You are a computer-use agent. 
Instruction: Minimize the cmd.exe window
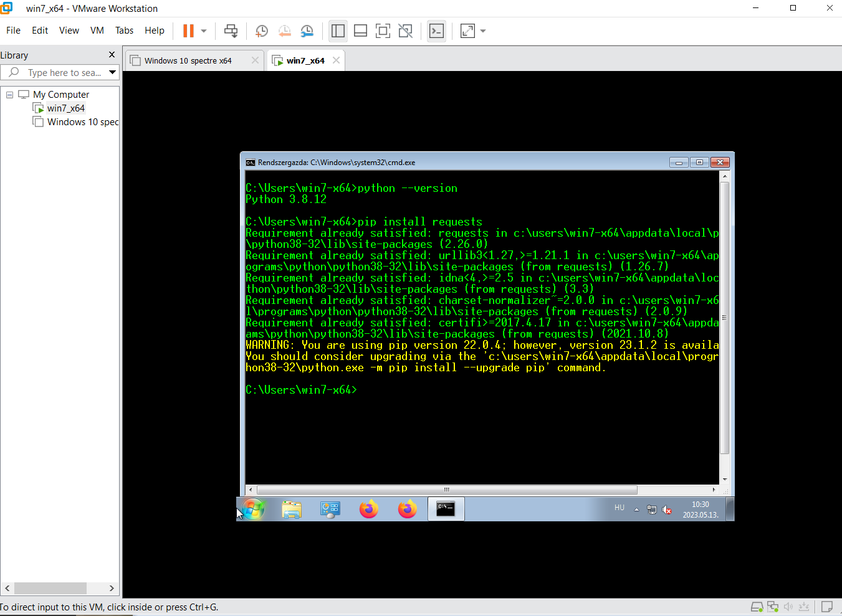tap(679, 163)
